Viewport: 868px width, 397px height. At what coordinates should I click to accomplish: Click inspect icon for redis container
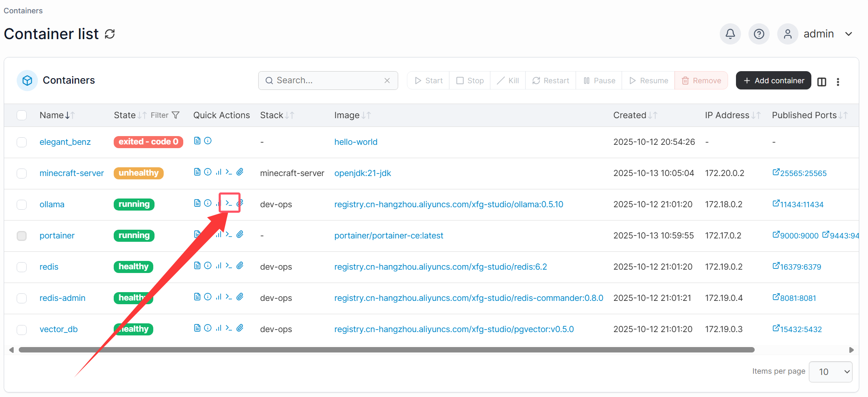pos(208,265)
